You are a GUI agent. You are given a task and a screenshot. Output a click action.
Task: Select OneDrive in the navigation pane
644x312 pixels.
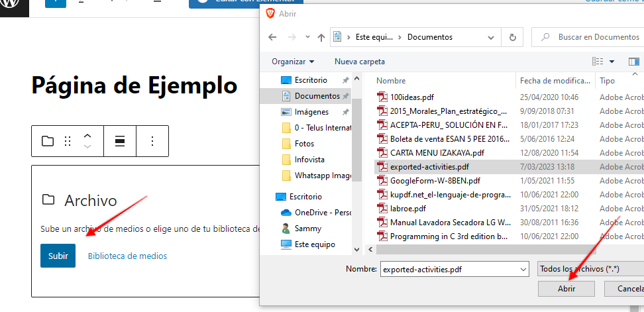(313, 213)
